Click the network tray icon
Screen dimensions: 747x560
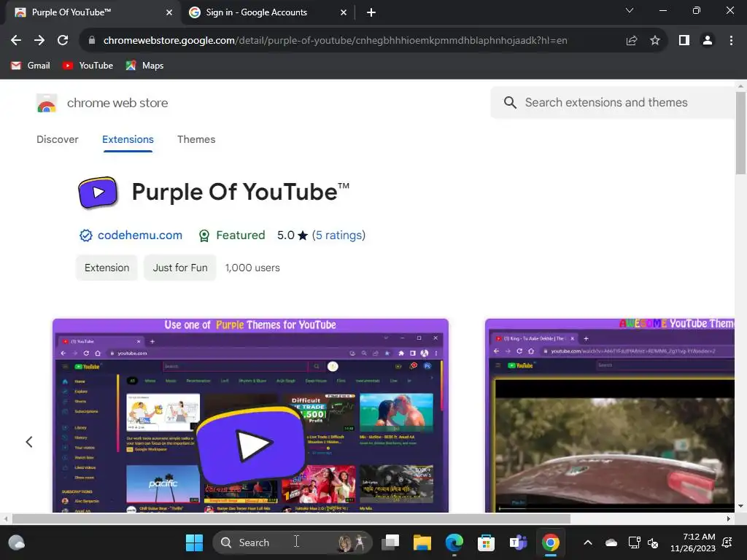pyautogui.click(x=634, y=542)
